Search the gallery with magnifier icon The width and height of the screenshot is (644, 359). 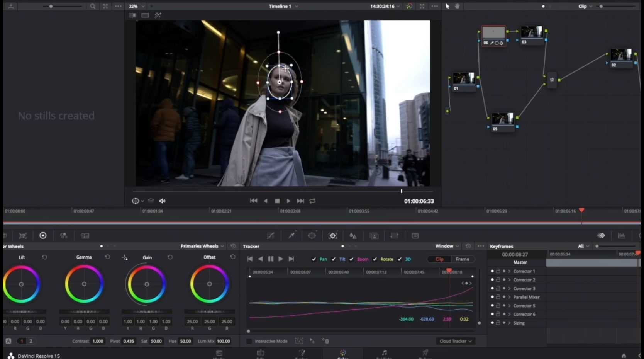[93, 6]
